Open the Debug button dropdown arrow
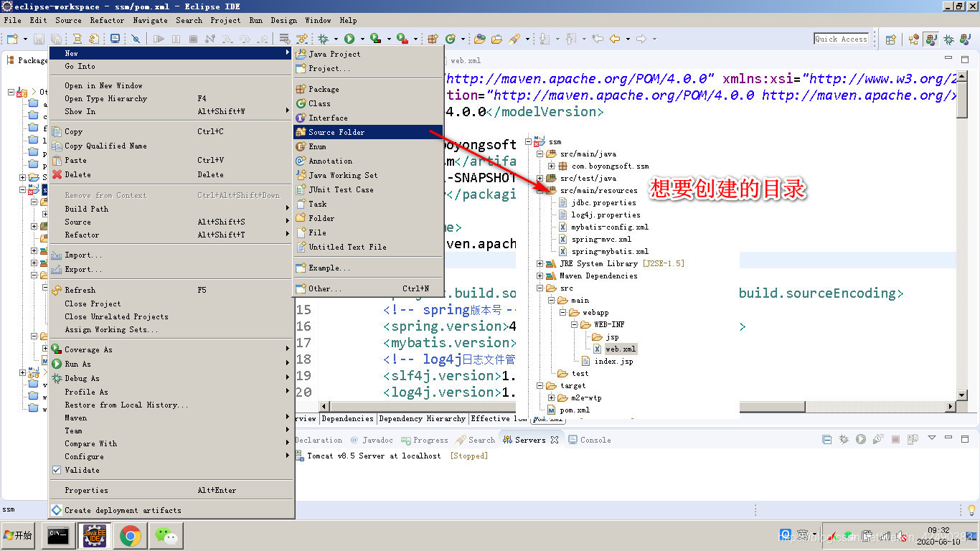980x551 pixels. click(x=336, y=39)
